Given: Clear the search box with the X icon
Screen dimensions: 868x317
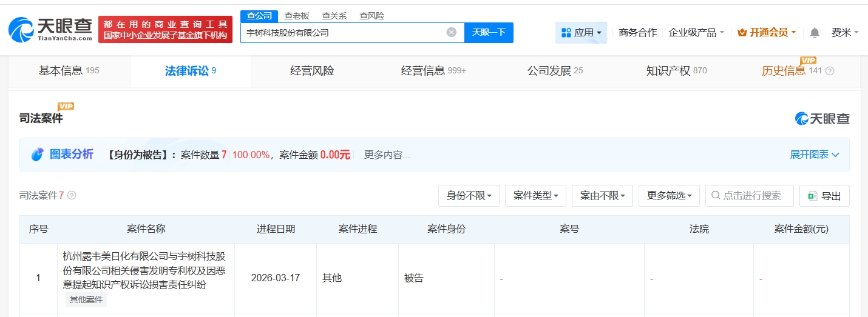Looking at the screenshot, I should coord(451,32).
